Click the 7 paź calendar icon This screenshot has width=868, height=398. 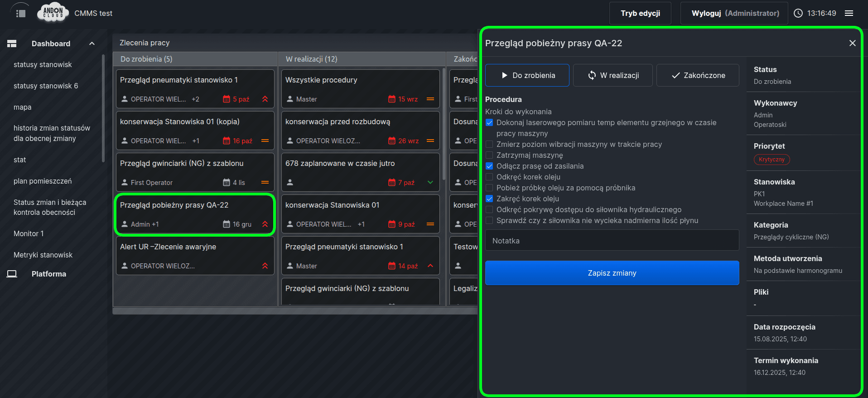click(392, 183)
